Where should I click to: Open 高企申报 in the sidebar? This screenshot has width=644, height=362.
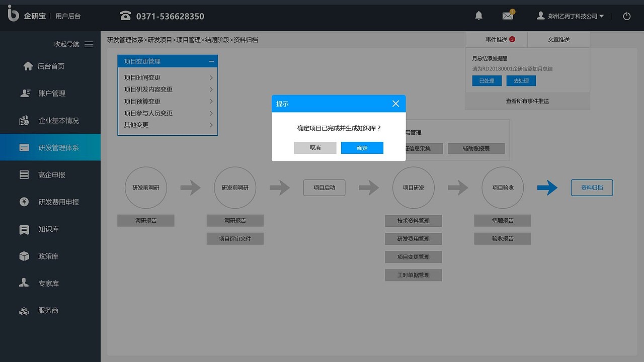coord(50,175)
